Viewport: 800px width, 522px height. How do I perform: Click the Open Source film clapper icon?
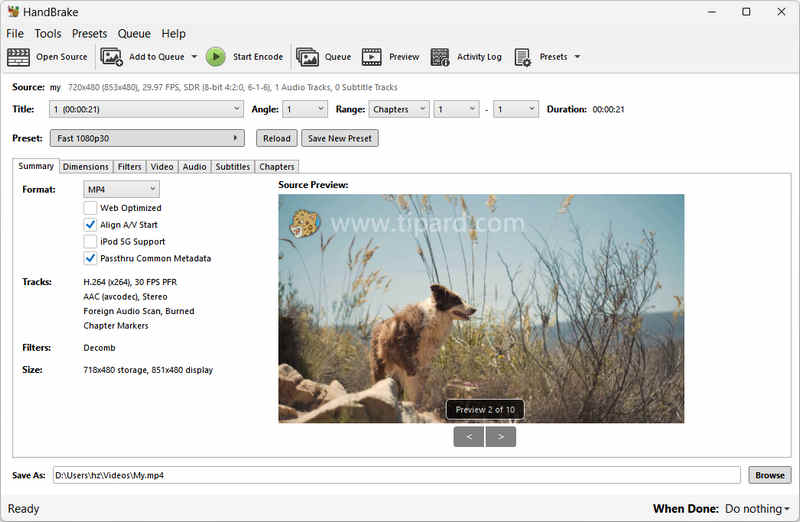(18, 57)
